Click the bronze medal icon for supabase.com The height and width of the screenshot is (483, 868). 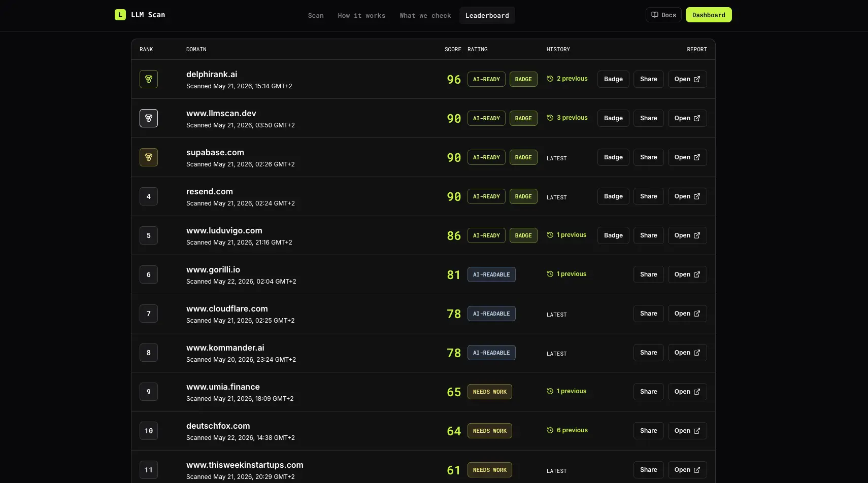149,157
